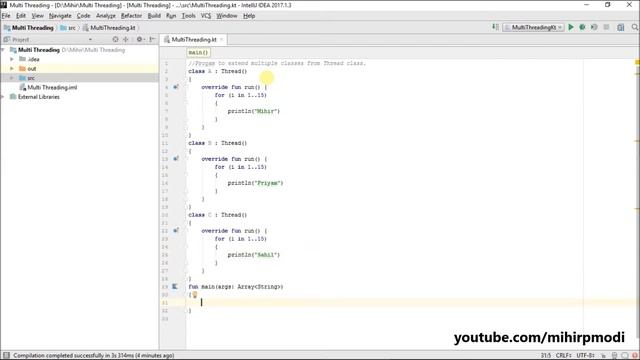
Task: Open the inspector Hector icon in status bar
Action: [x=614, y=356]
